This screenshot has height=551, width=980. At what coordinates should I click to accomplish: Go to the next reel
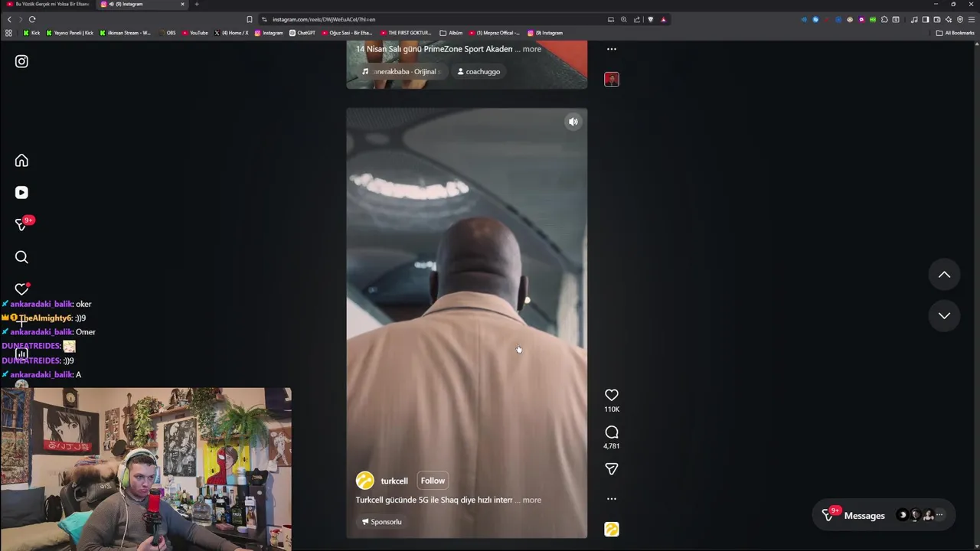944,315
